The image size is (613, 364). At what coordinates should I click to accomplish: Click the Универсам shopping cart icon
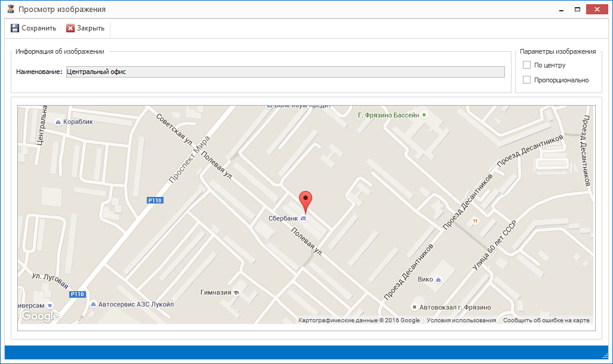(50, 306)
